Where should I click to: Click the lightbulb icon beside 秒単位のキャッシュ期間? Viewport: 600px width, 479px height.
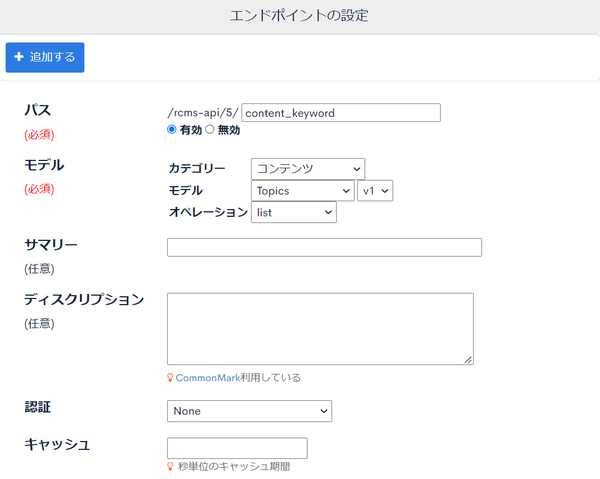(x=170, y=466)
